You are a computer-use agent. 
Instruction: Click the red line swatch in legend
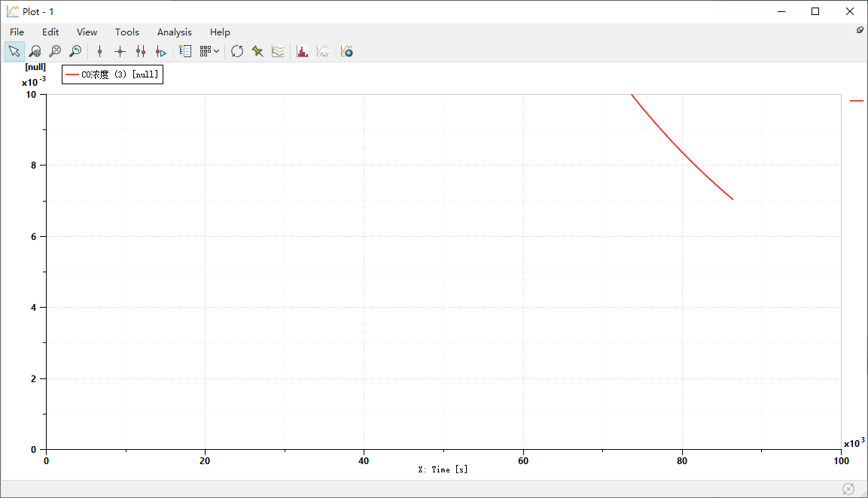click(x=72, y=74)
